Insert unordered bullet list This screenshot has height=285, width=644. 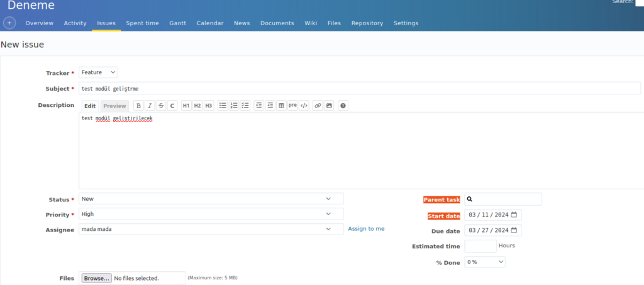[x=223, y=106]
